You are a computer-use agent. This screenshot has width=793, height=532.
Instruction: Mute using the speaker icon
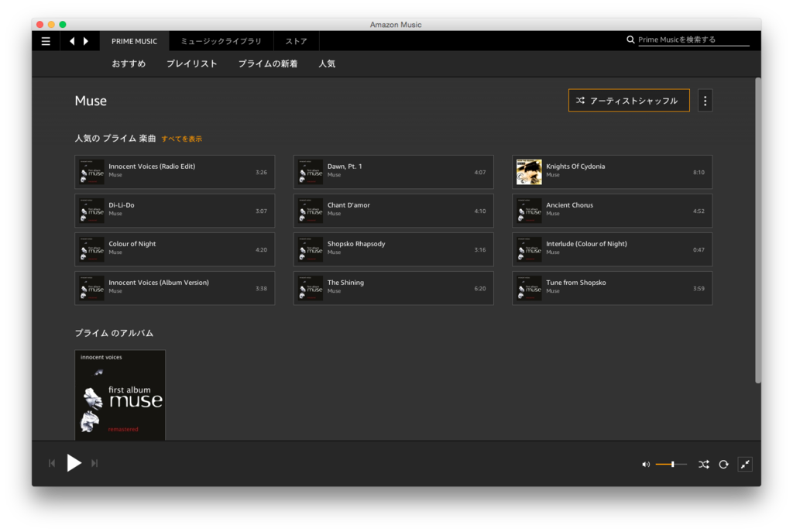tap(646, 464)
